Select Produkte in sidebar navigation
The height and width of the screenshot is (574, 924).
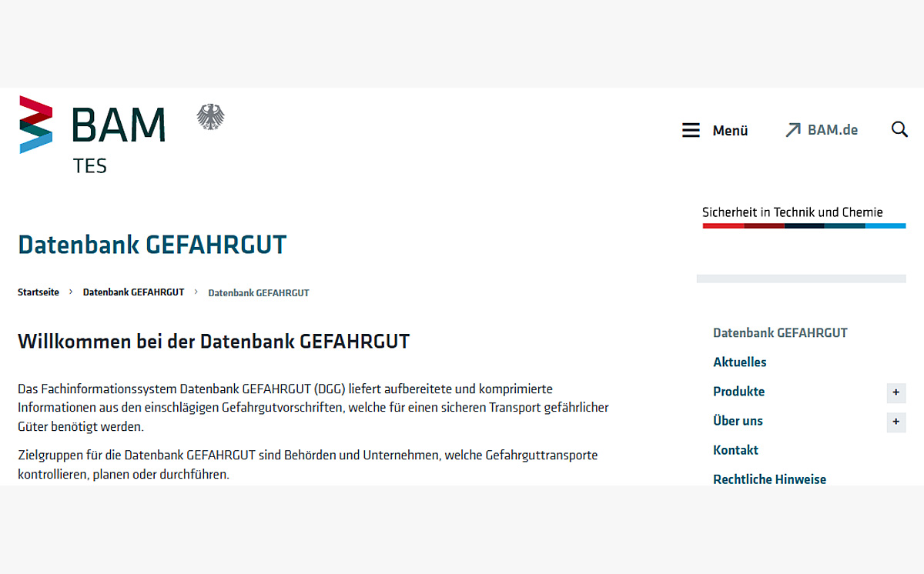(x=739, y=392)
